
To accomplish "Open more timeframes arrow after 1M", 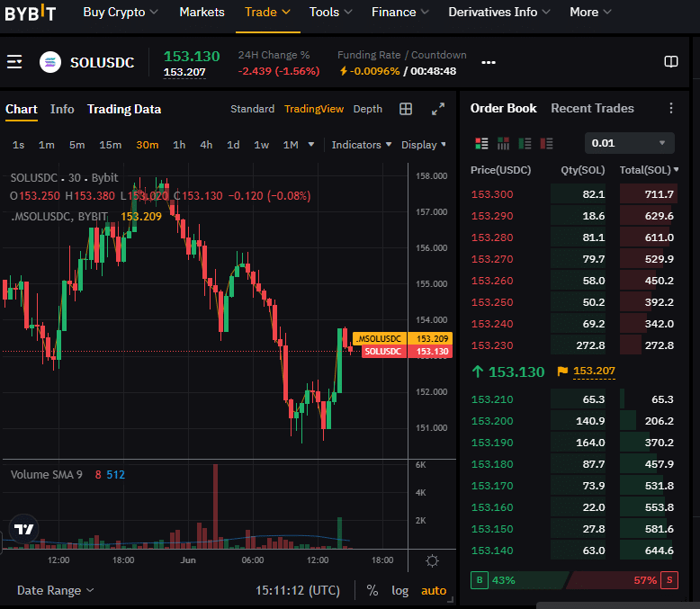I will [311, 144].
